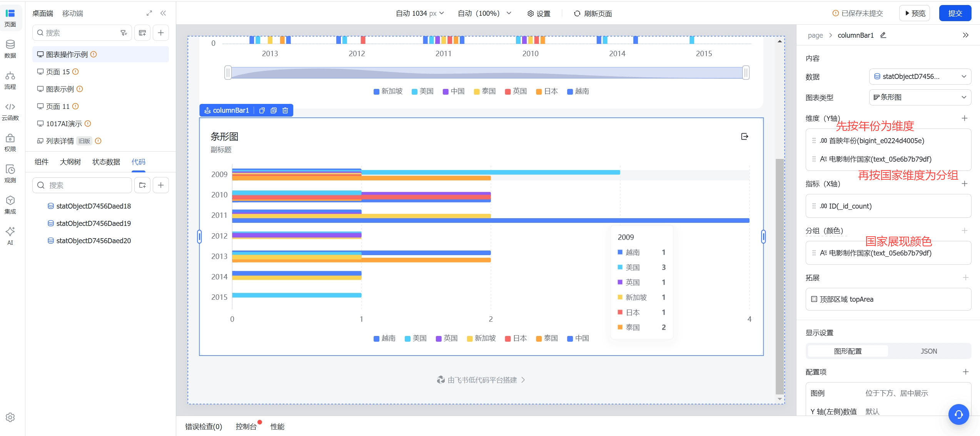The height and width of the screenshot is (436, 980).
Task: Open the 图表类型 条形图 dropdown
Action: (x=920, y=97)
